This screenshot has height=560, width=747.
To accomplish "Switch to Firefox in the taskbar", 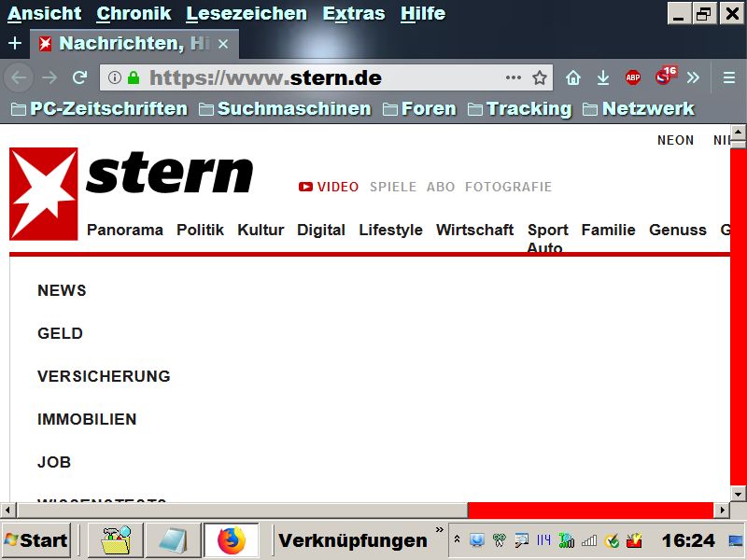I will tap(232, 540).
